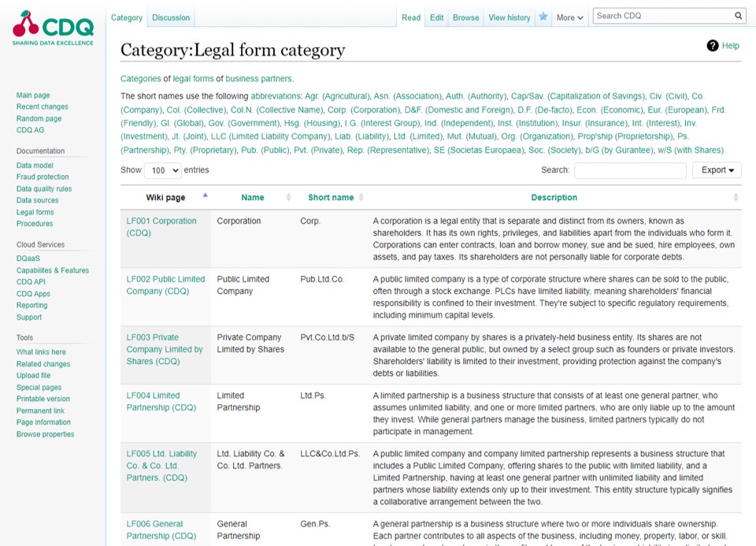The height and width of the screenshot is (546, 756).
Task: Click Categories link in intro text
Action: coord(141,79)
